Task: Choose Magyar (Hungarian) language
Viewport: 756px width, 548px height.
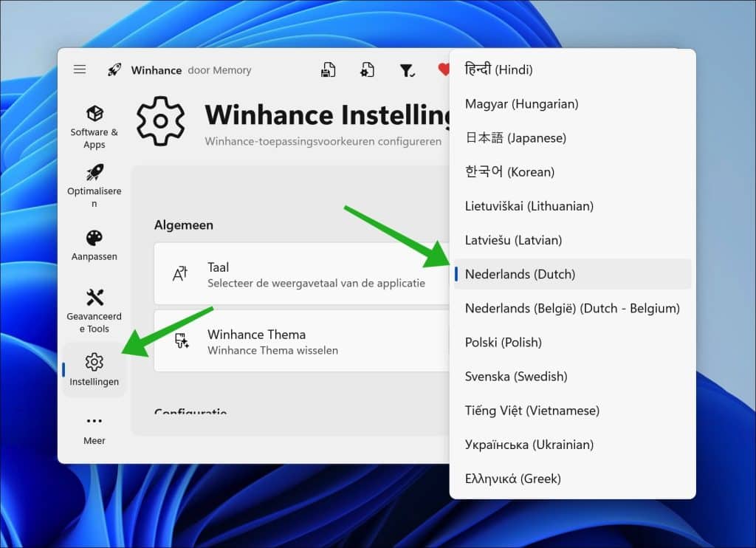Action: point(572,103)
